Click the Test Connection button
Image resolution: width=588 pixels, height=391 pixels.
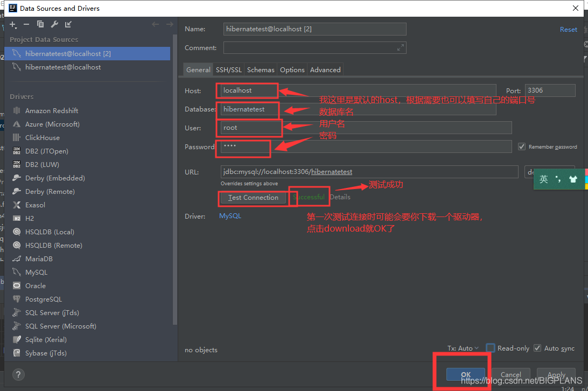tap(253, 198)
